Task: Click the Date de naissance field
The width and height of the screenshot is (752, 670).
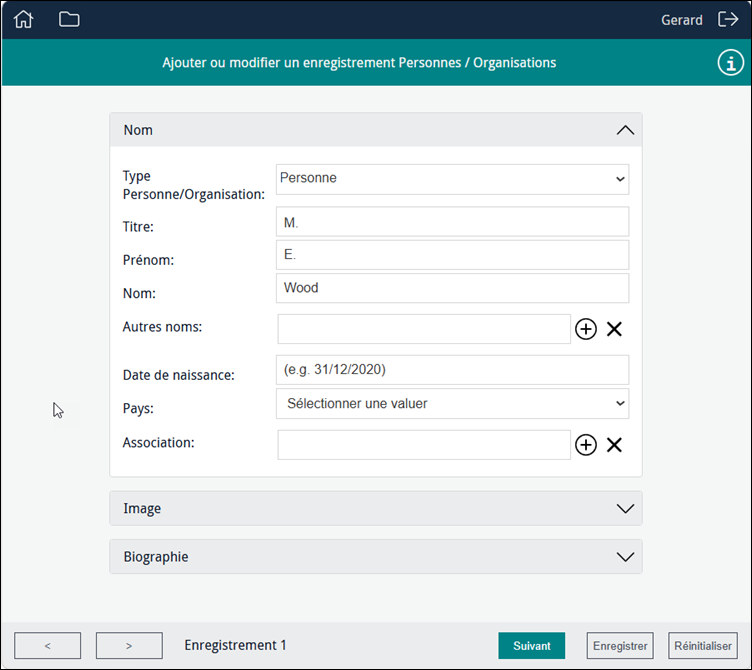Action: pyautogui.click(x=452, y=370)
